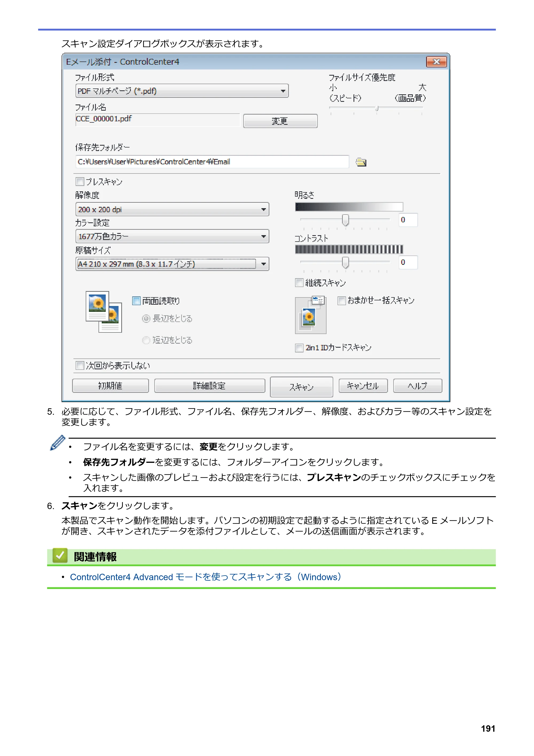Click the コントラスト value field showing 0
534x756 pixels.
point(408,262)
